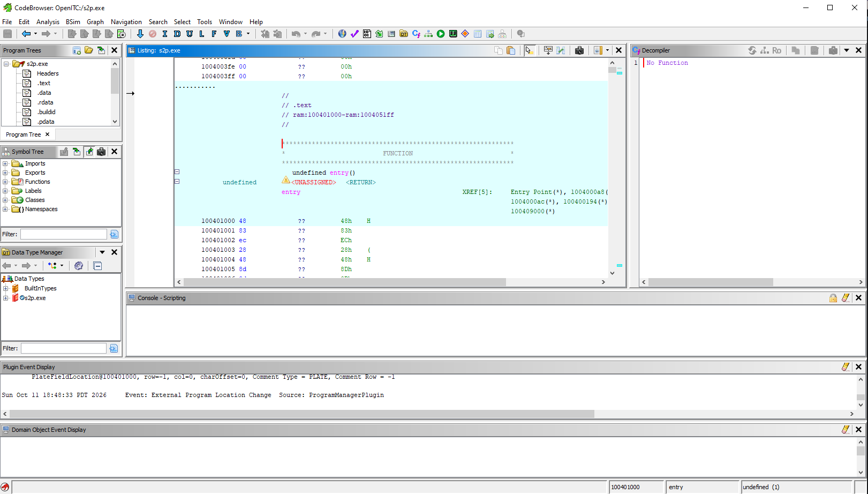
Task: Run scripts with the green play icon
Action: (441, 34)
